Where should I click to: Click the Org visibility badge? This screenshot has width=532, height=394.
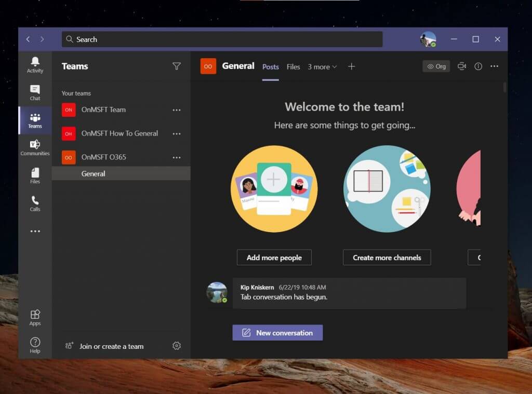tap(436, 66)
